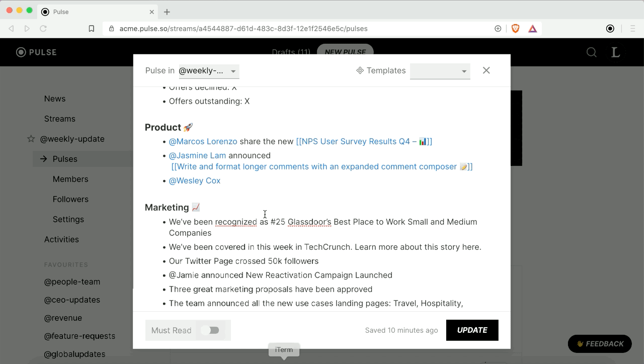The image size is (644, 364).
Task: Open the NPS User Survey Results link
Action: pyautogui.click(x=364, y=141)
